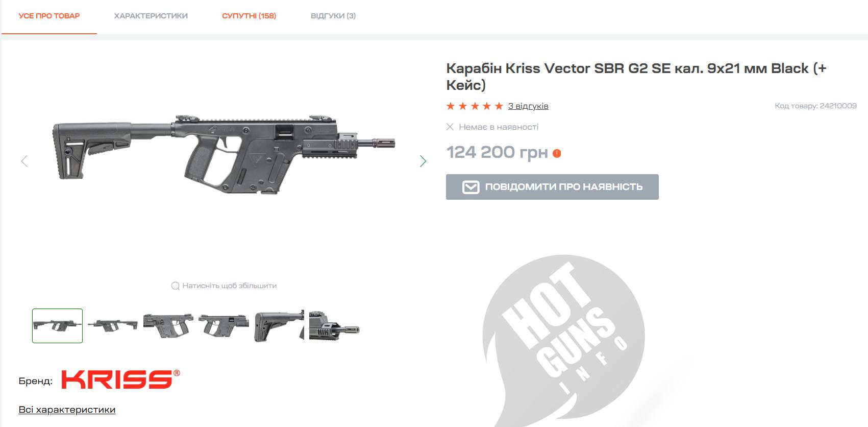Click the next image arrow

pos(423,161)
